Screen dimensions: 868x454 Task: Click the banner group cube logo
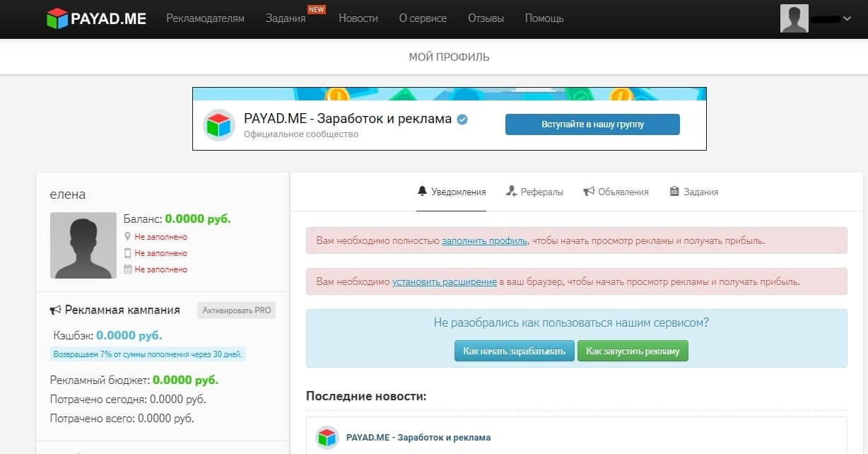coord(219,125)
